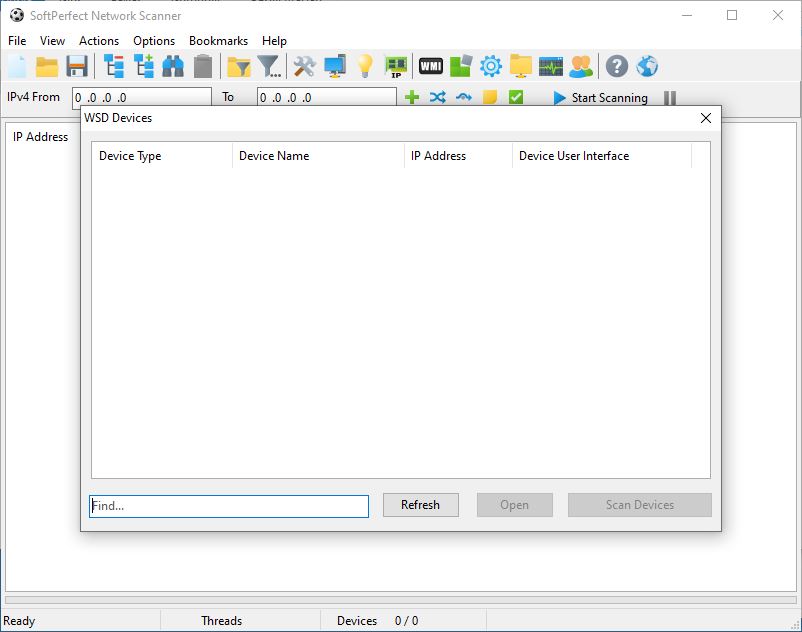Click the blue globe web icon

point(647,66)
